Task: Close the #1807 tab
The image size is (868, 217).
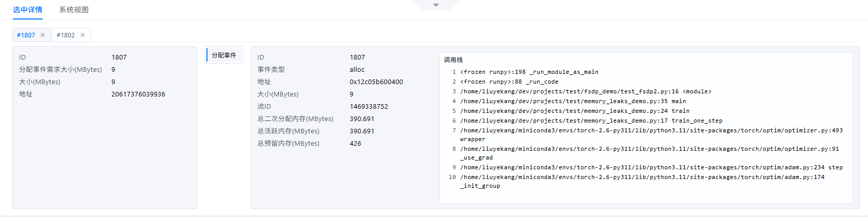Action: point(43,35)
